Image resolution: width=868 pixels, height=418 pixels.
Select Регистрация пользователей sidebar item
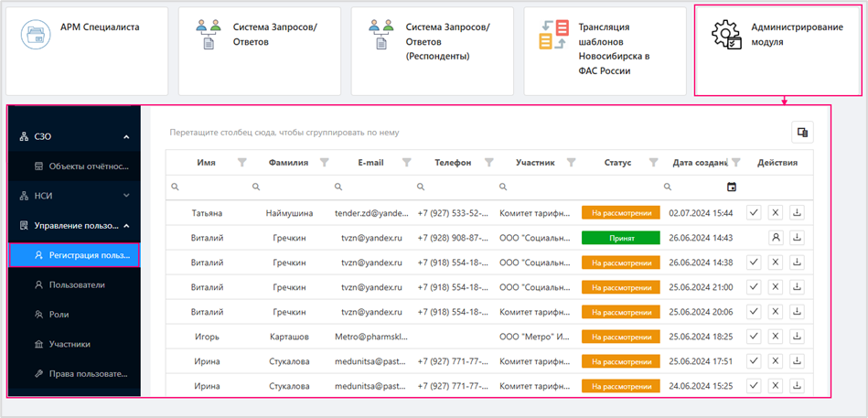pyautogui.click(x=75, y=255)
